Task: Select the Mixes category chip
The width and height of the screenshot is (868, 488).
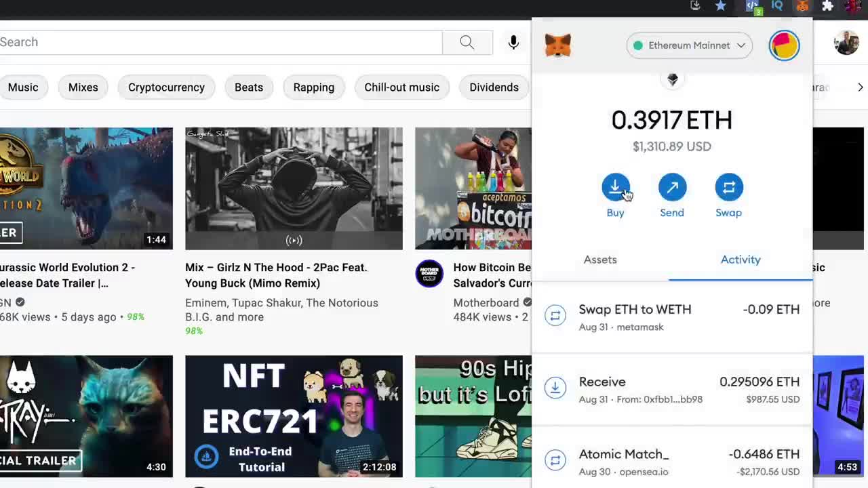Action: 83,87
